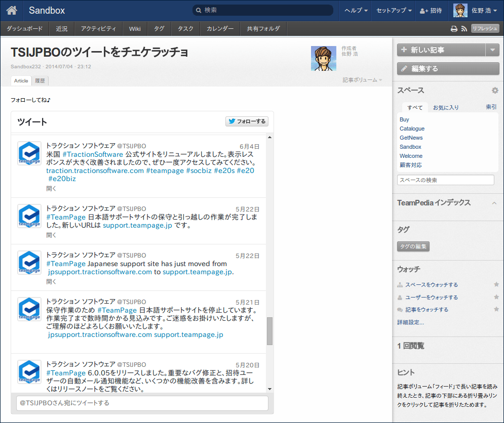The image size is (504, 423).
Task: Open the Sandbox space link
Action: click(x=410, y=147)
